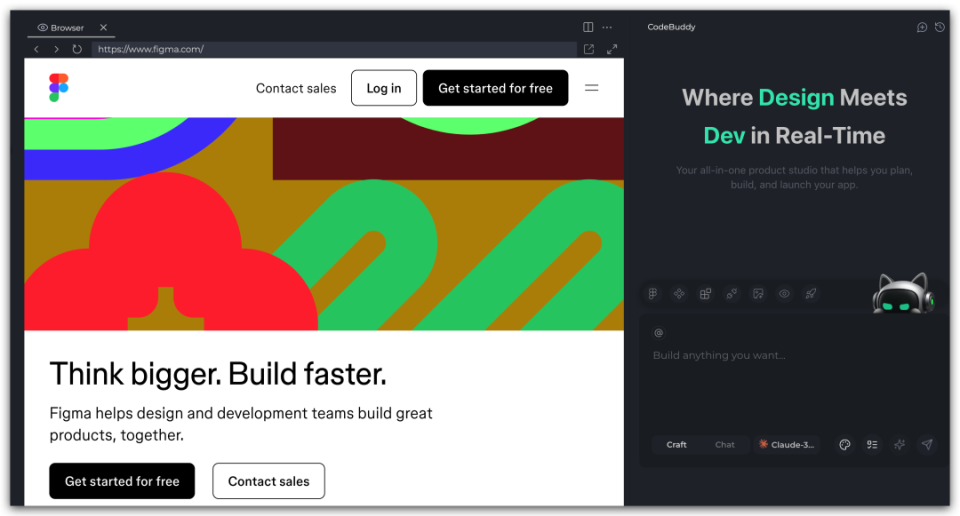
Task: Click the eye preview icon in CodeBuddy
Action: coord(784,294)
